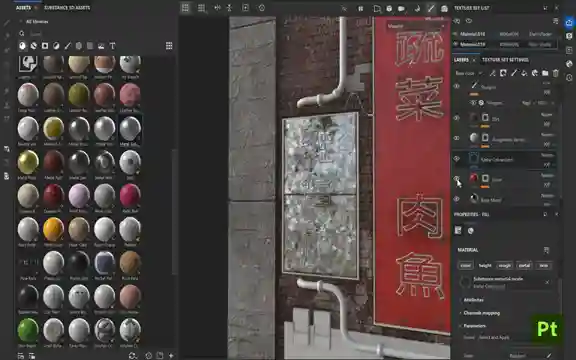576x360 pixels.
Task: Delete the selected layer with trash icon
Action: (x=556, y=73)
